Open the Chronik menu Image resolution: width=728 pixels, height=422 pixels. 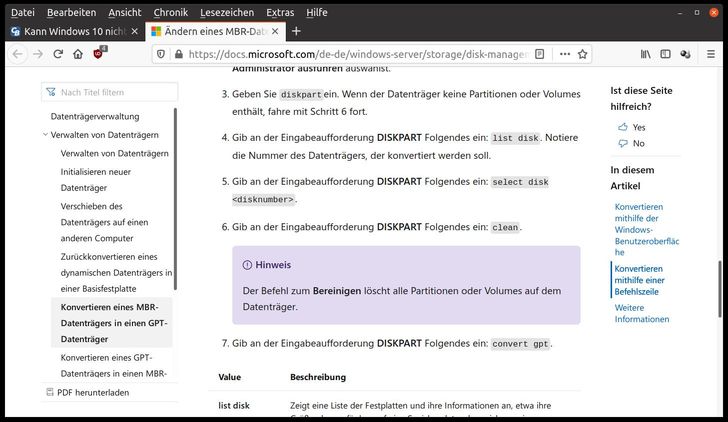tap(170, 13)
